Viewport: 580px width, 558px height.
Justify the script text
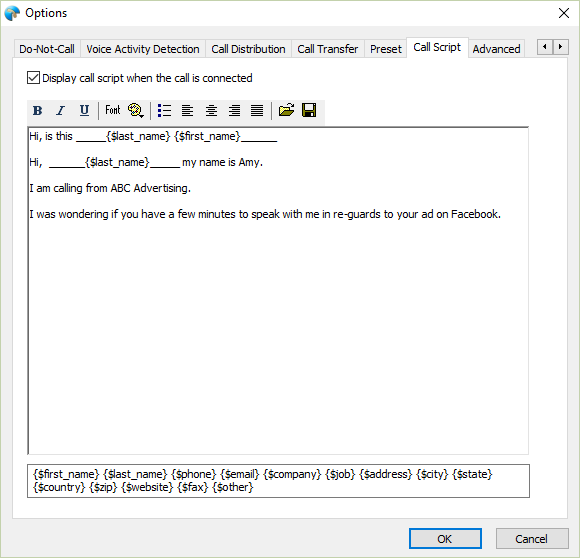257,110
